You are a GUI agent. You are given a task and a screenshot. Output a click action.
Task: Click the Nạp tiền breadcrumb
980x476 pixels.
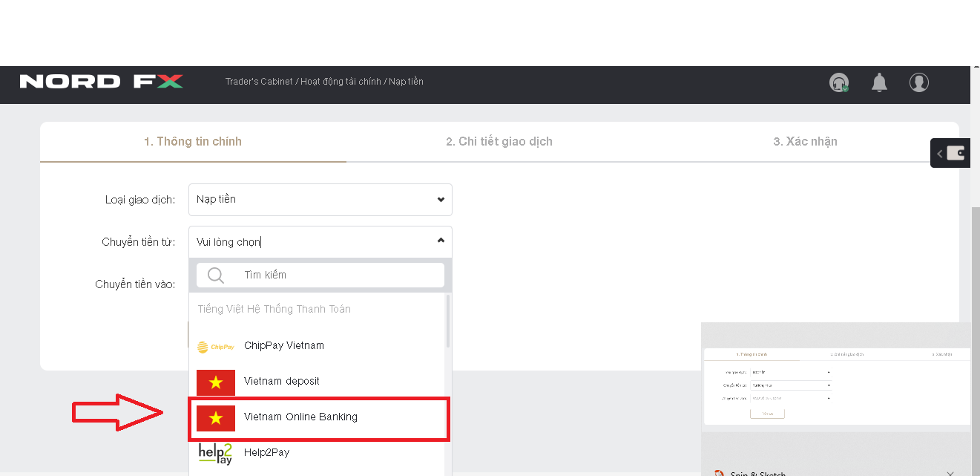406,82
